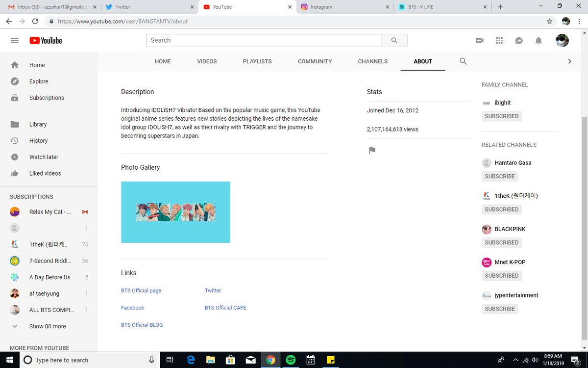Open the Twitter link under Links
Image resolution: width=588 pixels, height=368 pixels.
(x=213, y=290)
